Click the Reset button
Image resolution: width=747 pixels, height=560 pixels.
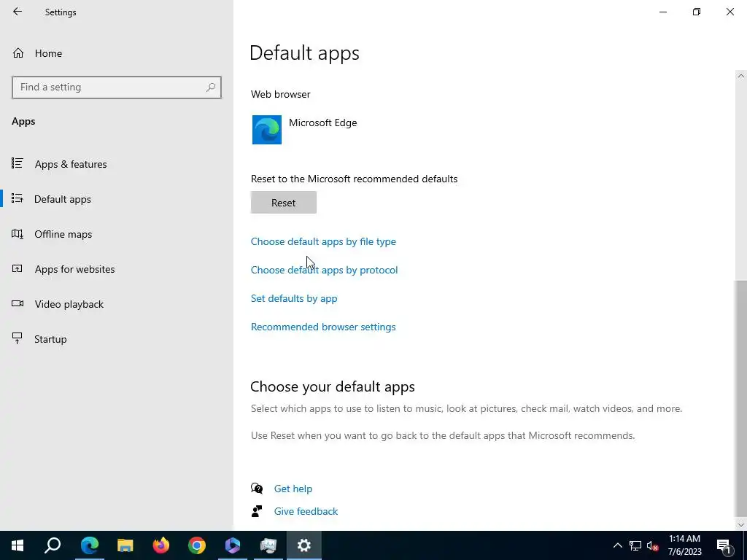point(284,203)
